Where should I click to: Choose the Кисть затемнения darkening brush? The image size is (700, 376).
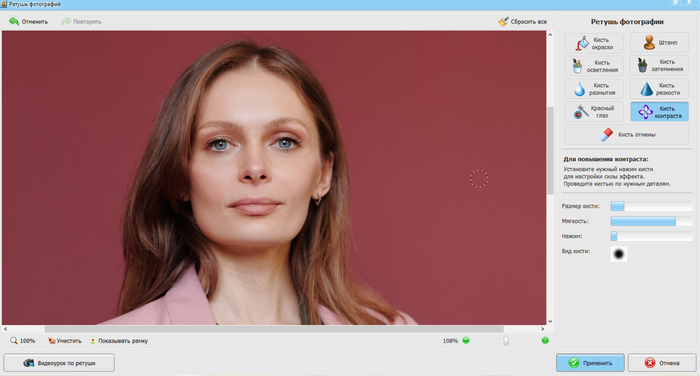pos(659,66)
